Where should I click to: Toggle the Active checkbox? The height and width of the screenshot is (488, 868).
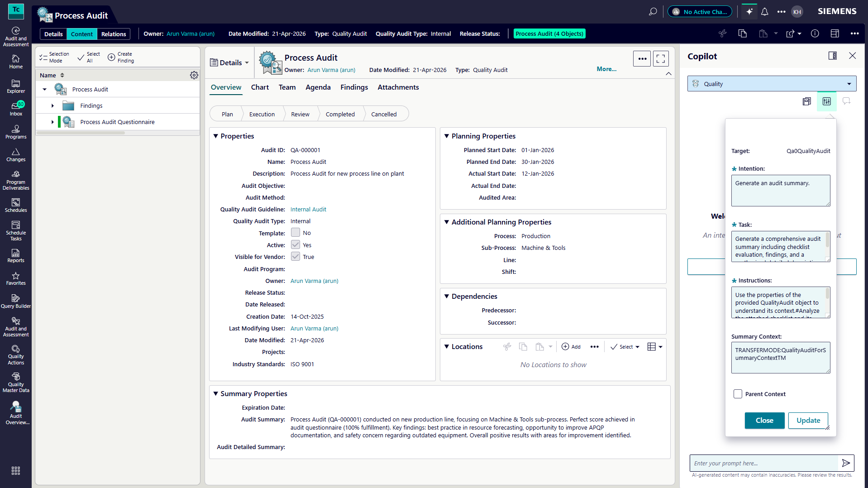296,244
